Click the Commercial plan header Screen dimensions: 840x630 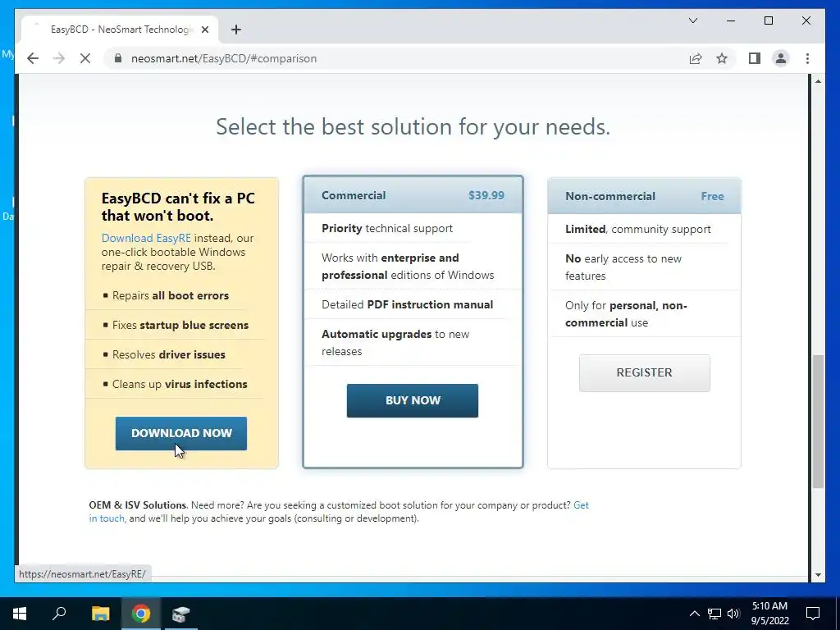(x=413, y=195)
